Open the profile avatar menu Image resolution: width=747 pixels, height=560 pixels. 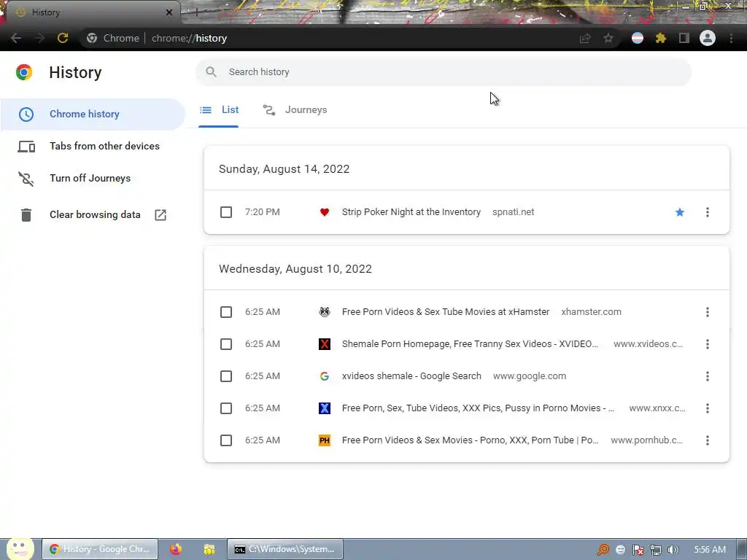(708, 38)
